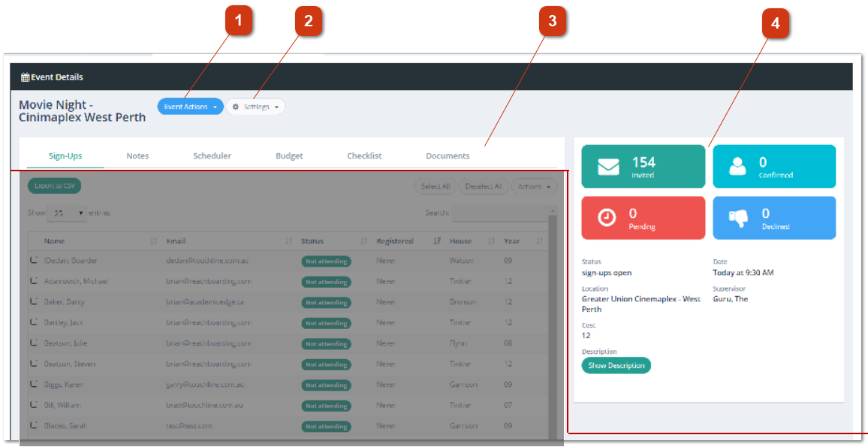Screen dimensions: 868x447
Task: Click the name Deatson, Julie
Action: pos(66,343)
